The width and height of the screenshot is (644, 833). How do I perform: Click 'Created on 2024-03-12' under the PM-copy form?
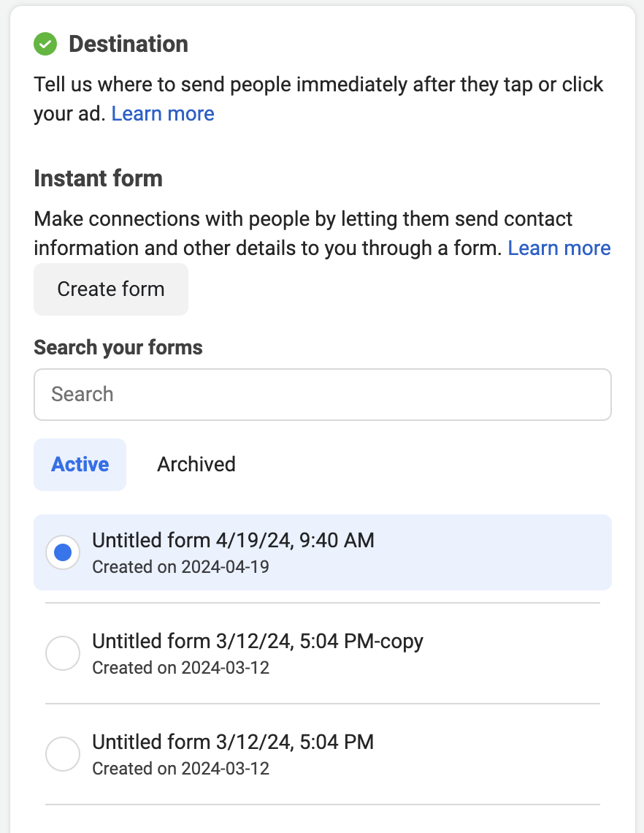[180, 668]
